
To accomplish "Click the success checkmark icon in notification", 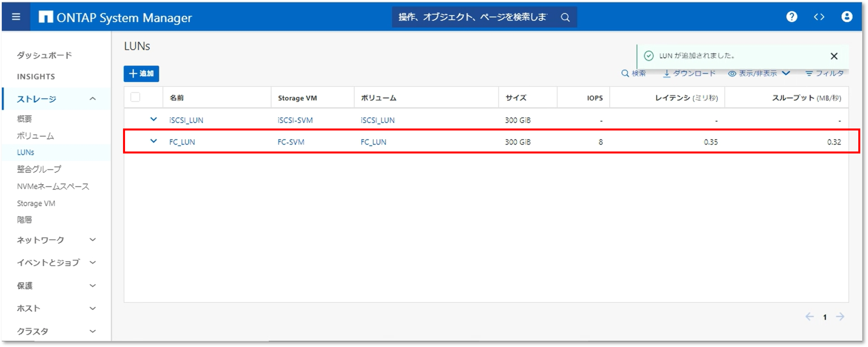I will pos(649,56).
